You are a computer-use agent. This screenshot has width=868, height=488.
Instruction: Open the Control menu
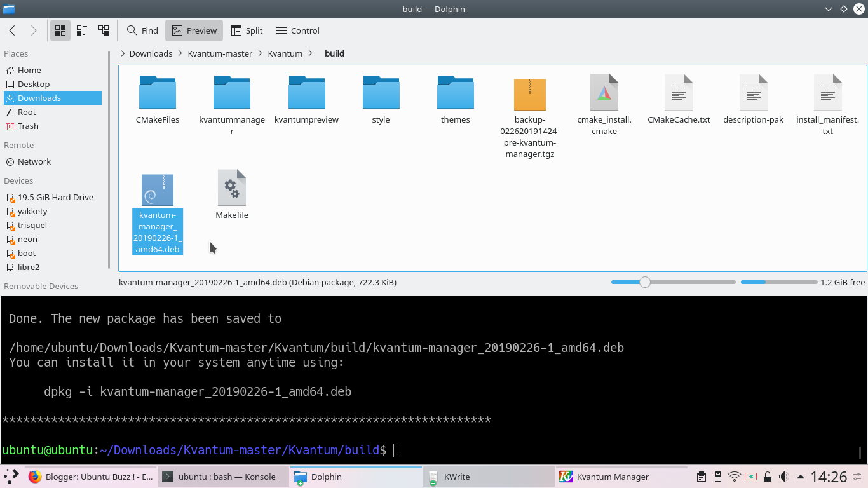[297, 30]
